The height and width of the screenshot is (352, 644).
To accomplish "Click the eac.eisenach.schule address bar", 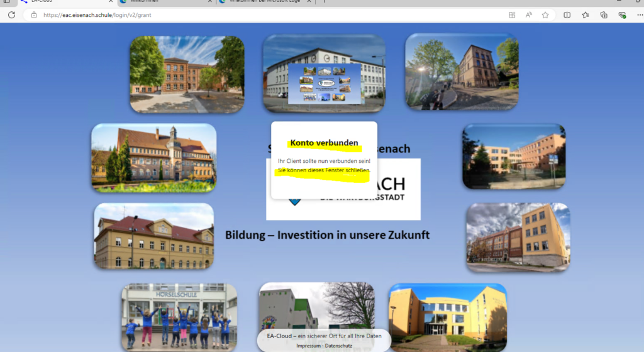I will [263, 14].
